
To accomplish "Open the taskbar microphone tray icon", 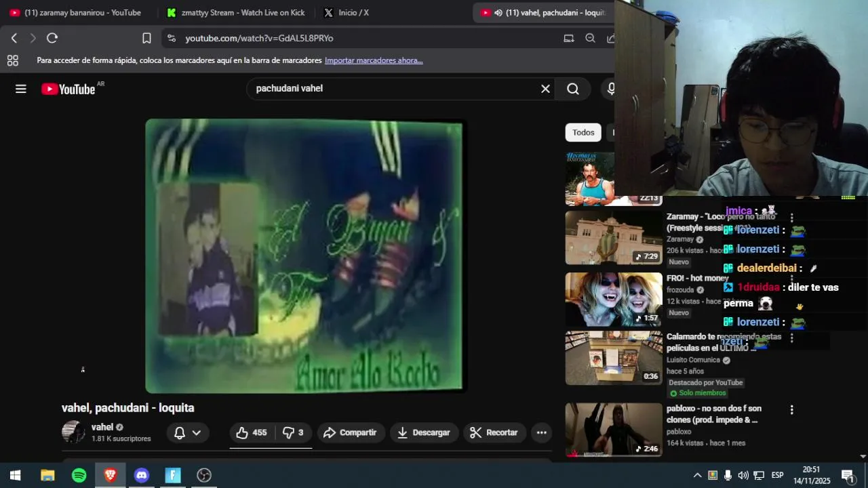I will [x=728, y=475].
